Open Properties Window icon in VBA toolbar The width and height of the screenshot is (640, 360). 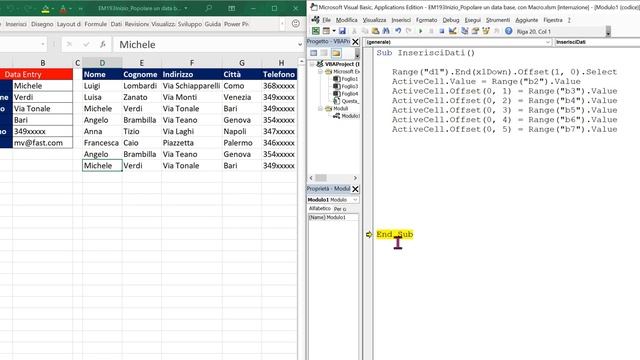475,31
